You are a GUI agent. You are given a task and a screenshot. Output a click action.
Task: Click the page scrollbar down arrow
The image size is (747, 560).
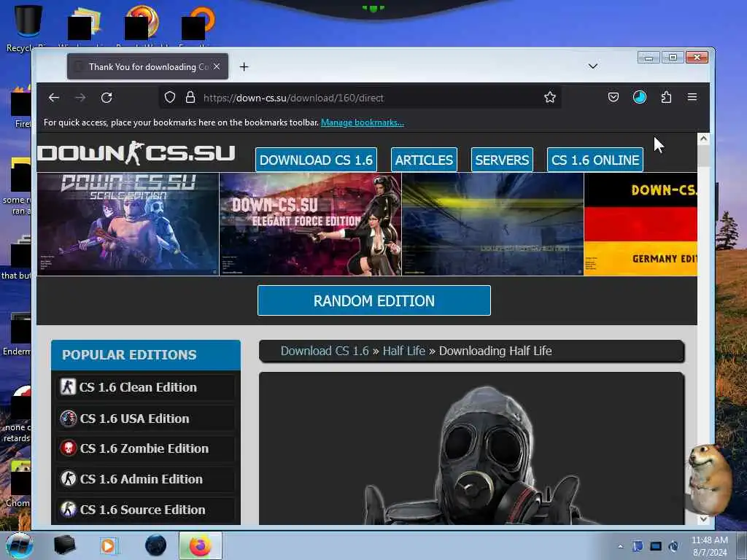pyautogui.click(x=704, y=519)
